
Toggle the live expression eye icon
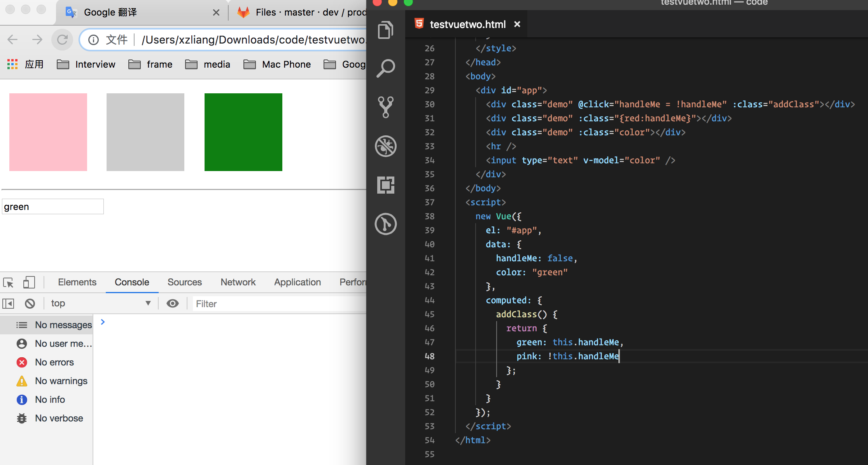point(173,303)
